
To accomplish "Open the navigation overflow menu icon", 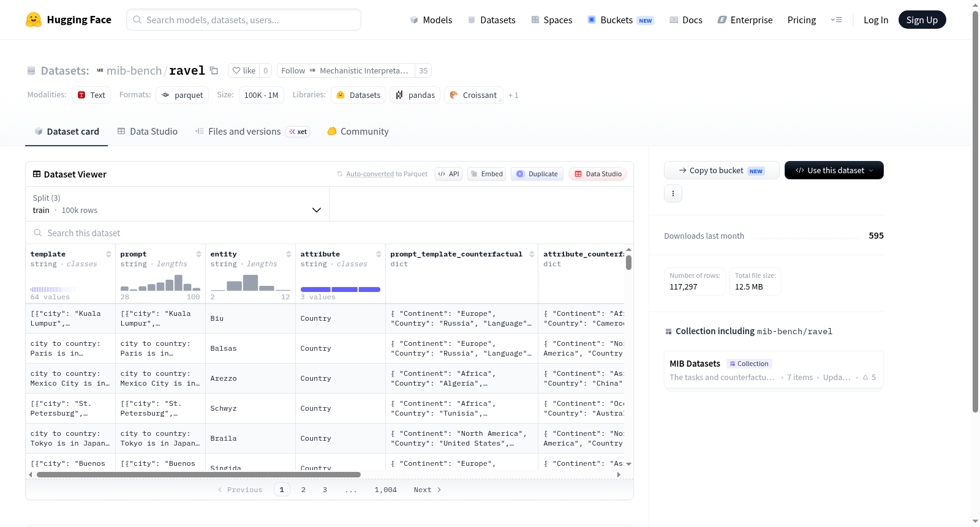I will coord(836,20).
